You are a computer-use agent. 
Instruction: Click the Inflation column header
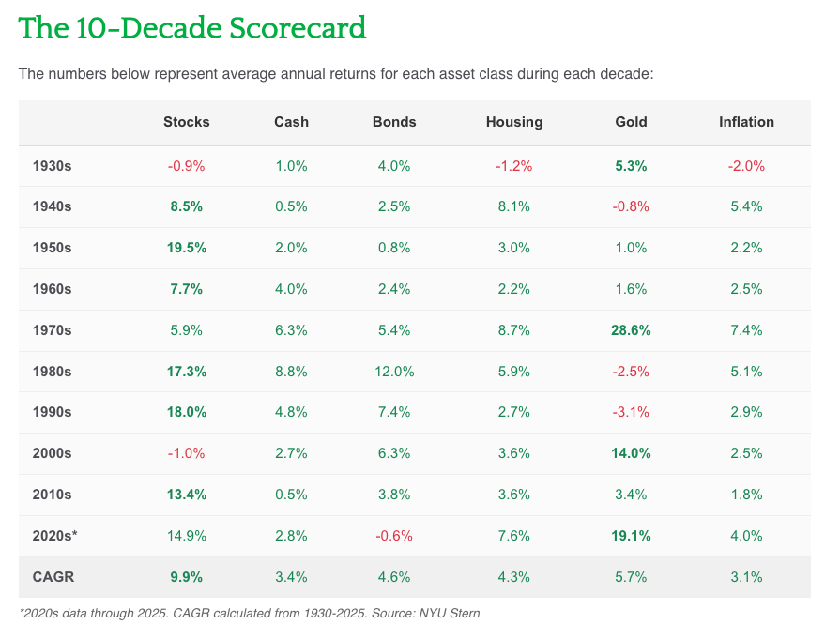(746, 122)
